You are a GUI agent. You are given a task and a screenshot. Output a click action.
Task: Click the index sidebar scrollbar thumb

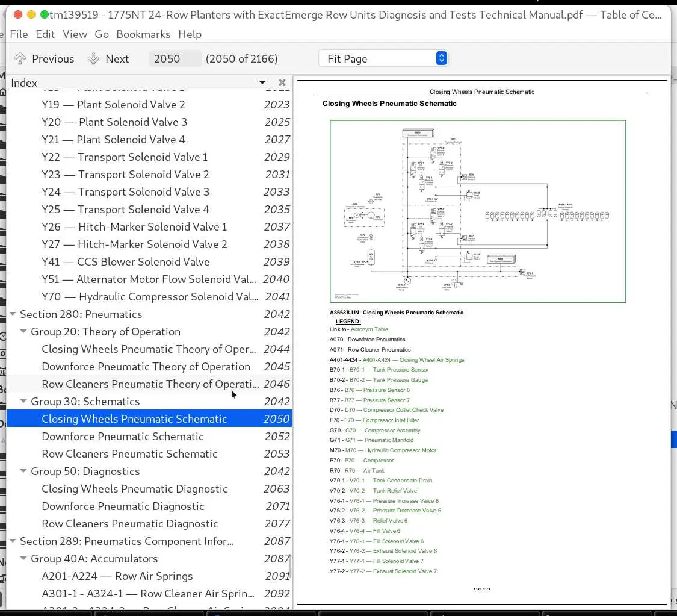pyautogui.click(x=290, y=566)
